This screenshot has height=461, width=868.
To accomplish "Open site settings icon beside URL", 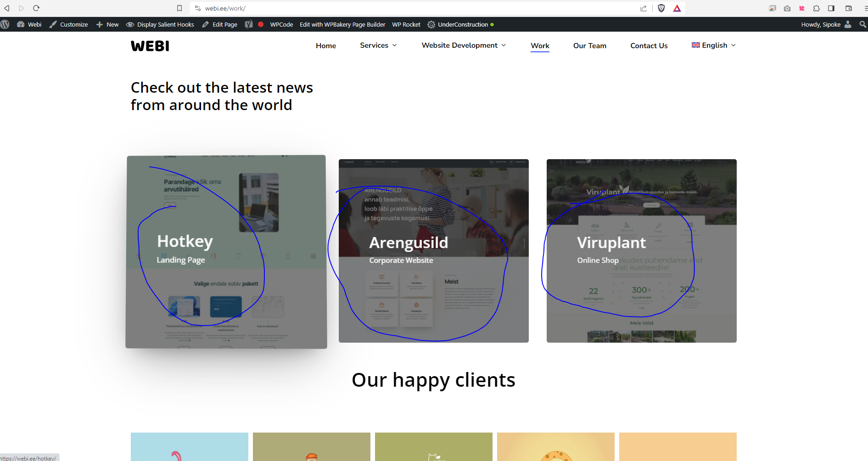I will [x=198, y=8].
